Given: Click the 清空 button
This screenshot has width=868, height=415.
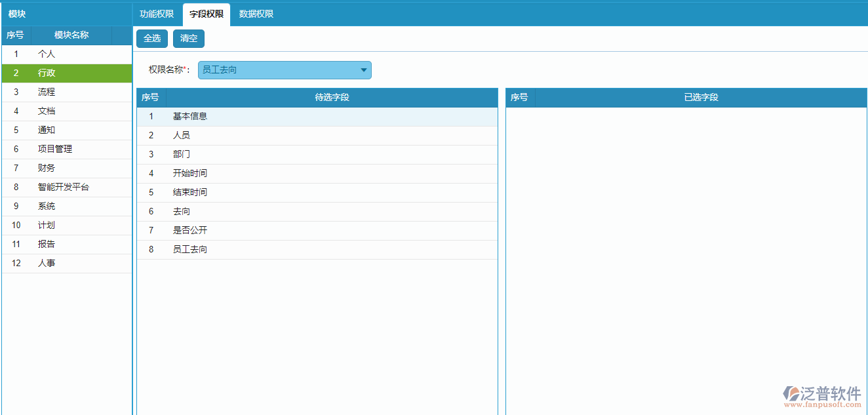Looking at the screenshot, I should (189, 39).
